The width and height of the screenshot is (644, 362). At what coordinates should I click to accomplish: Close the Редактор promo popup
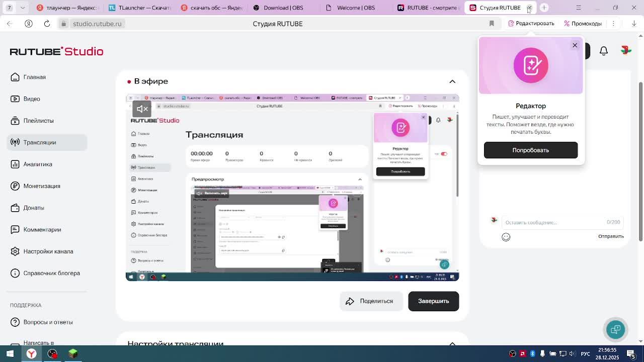(x=575, y=45)
